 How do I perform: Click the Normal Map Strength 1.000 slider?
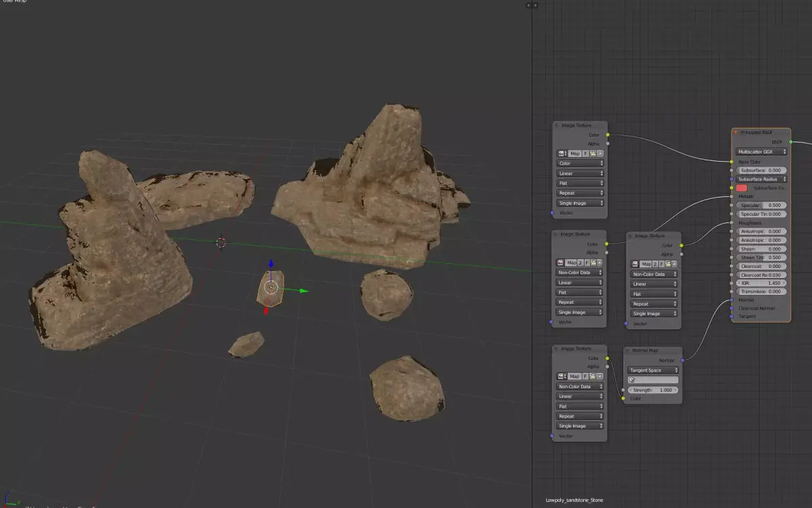653,390
